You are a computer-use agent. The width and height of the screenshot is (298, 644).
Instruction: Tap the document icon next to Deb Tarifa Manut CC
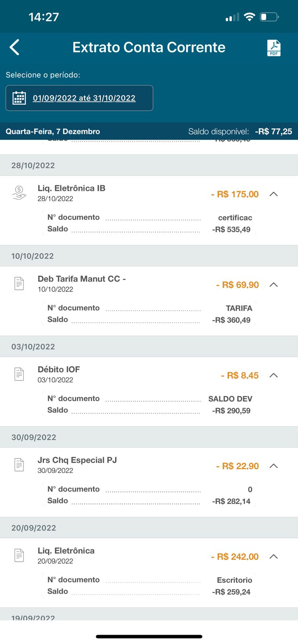[x=19, y=283]
